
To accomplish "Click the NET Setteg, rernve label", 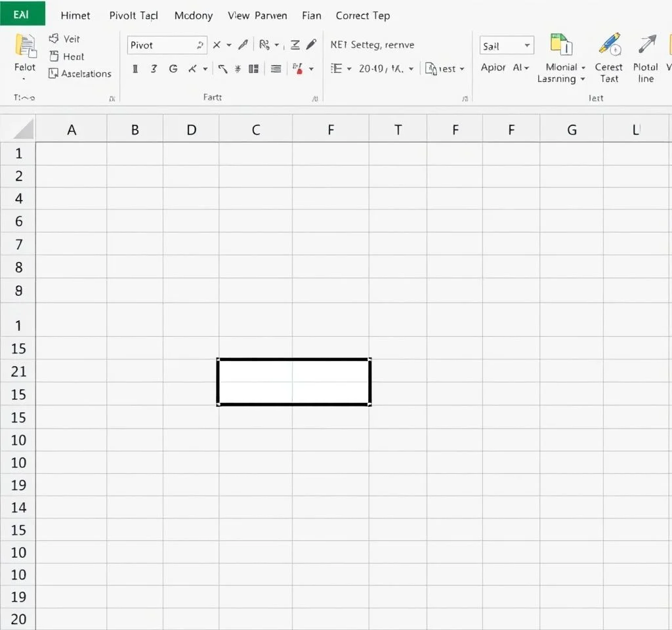I will (x=372, y=45).
